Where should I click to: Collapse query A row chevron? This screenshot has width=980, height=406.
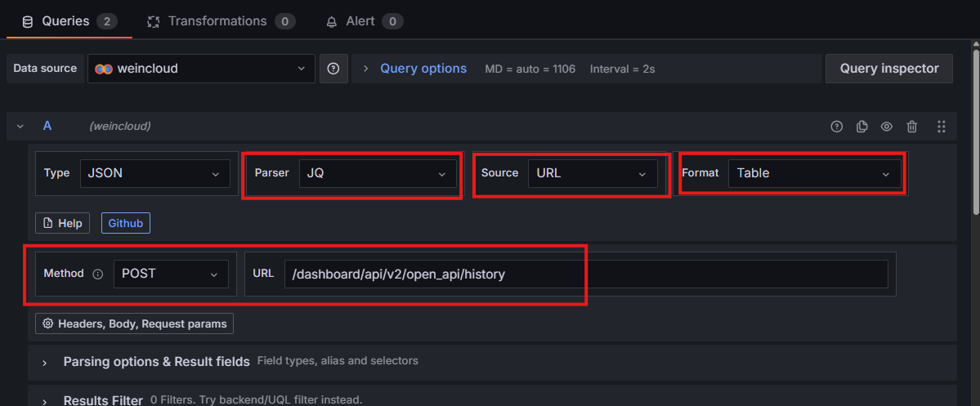tap(20, 127)
